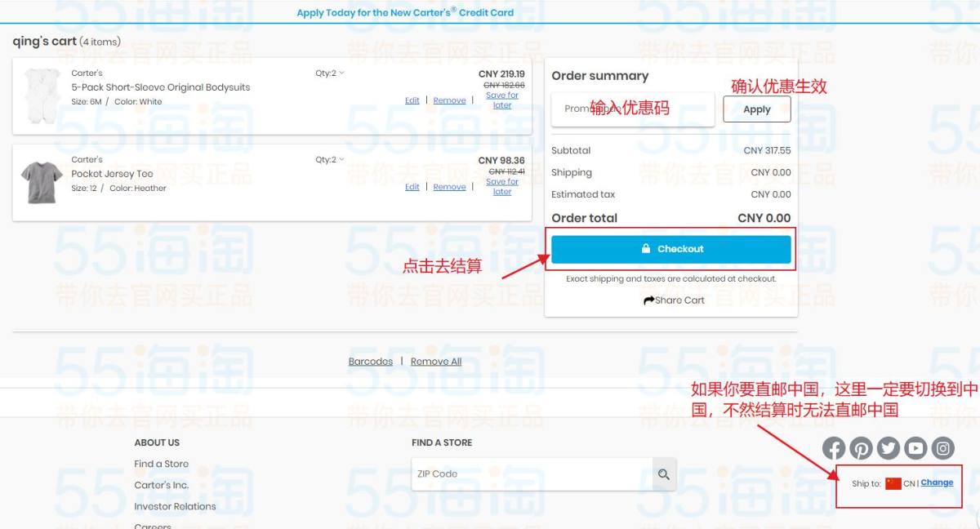Open the Barcodes link
The width and height of the screenshot is (980, 529).
371,362
